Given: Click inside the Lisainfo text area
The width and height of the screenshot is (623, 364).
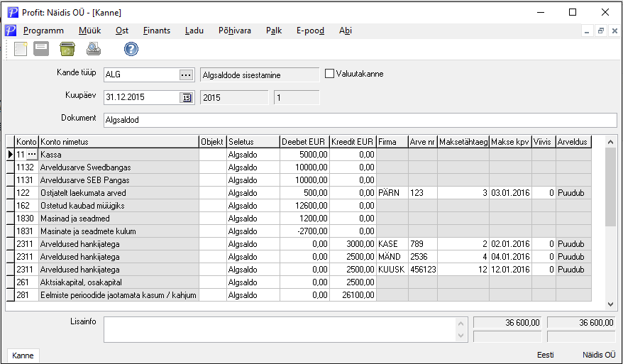Looking at the screenshot, I should click(280, 329).
